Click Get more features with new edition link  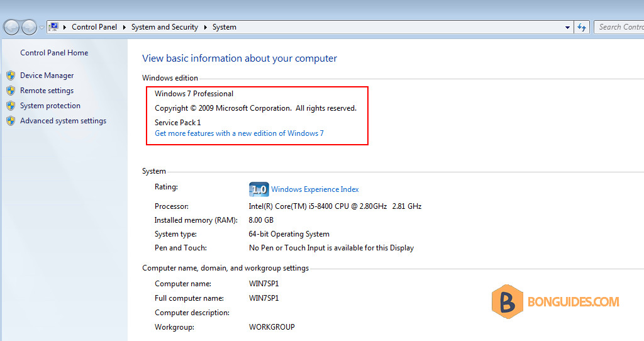pyautogui.click(x=239, y=133)
